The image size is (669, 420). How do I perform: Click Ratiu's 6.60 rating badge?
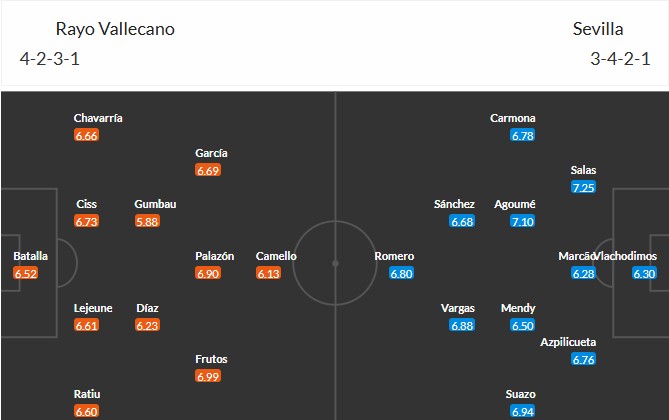point(86,411)
